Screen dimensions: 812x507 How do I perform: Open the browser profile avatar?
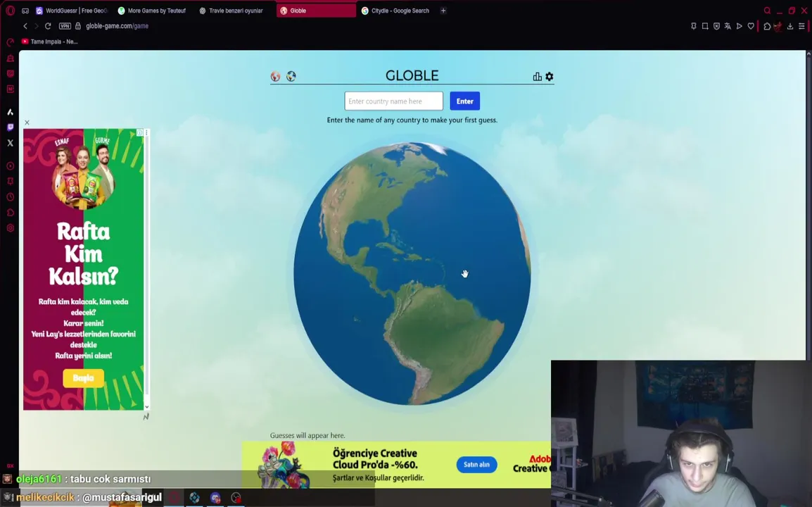coord(778,26)
